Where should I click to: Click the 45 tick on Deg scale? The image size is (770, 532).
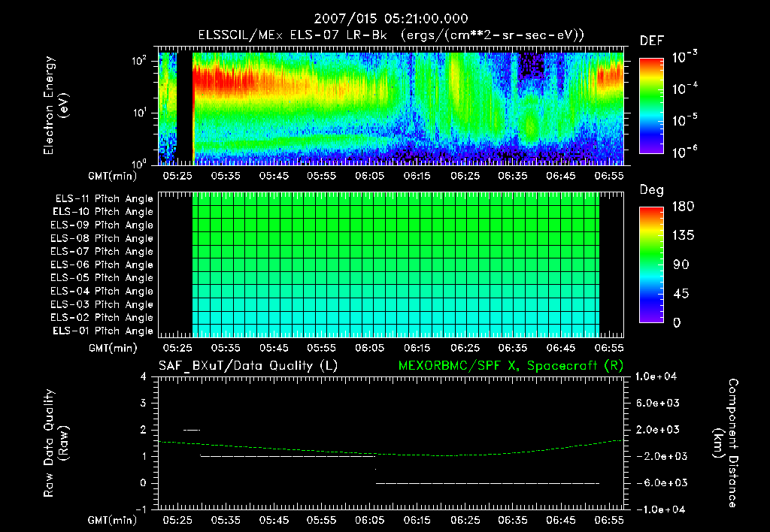pos(681,294)
